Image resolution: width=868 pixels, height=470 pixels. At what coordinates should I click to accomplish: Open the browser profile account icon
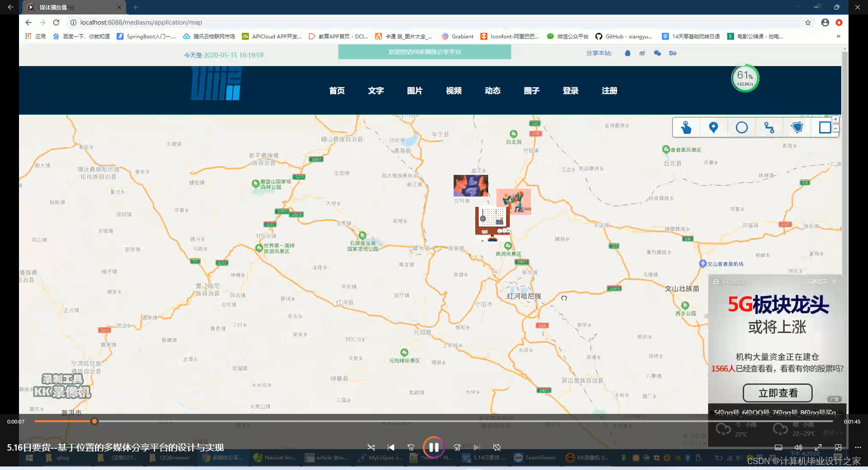tap(825, 22)
